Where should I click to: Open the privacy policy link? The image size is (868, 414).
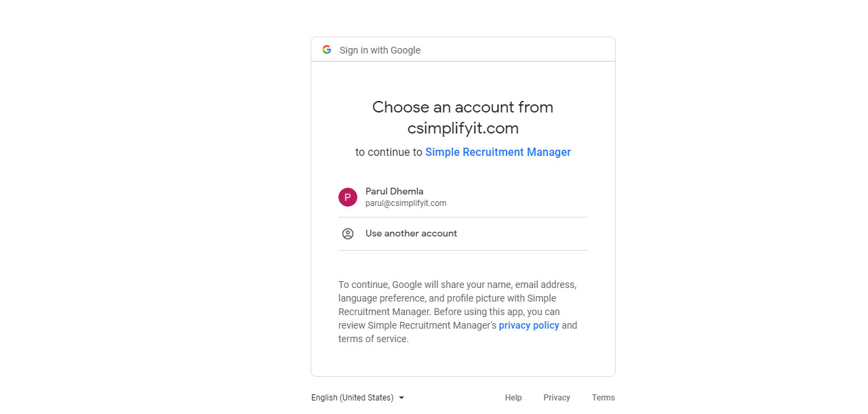pos(529,325)
